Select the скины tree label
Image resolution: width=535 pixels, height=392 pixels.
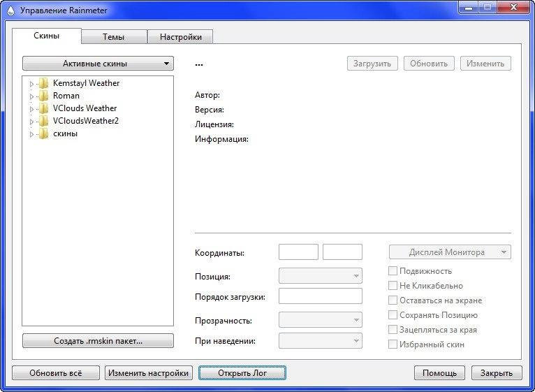(x=65, y=133)
